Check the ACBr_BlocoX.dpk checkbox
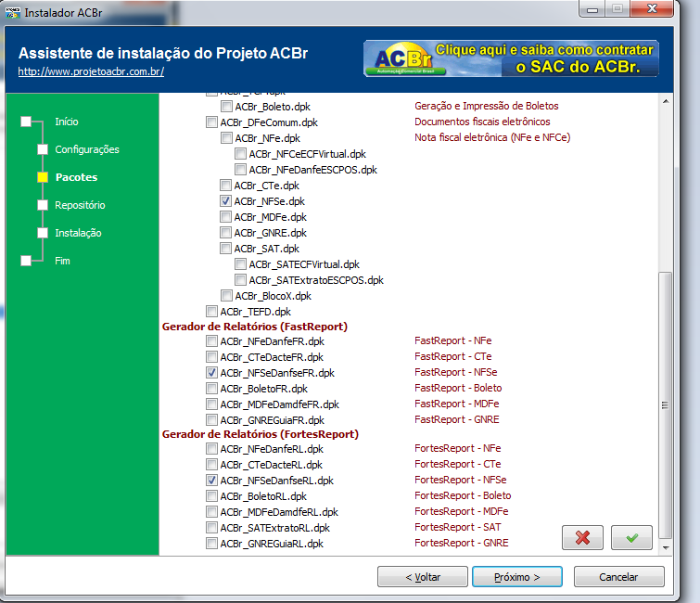Viewport: 700px width, 603px height. pos(226,296)
